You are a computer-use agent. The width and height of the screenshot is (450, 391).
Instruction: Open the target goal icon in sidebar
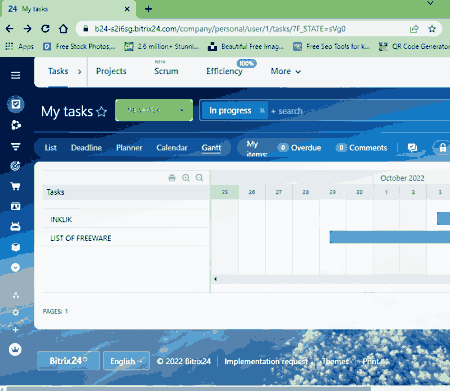(15, 166)
